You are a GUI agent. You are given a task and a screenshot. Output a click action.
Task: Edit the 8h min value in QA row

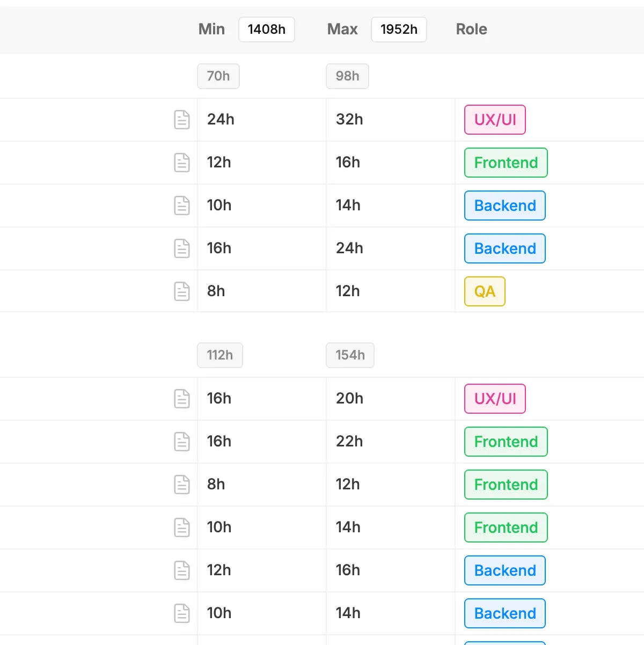tap(216, 291)
